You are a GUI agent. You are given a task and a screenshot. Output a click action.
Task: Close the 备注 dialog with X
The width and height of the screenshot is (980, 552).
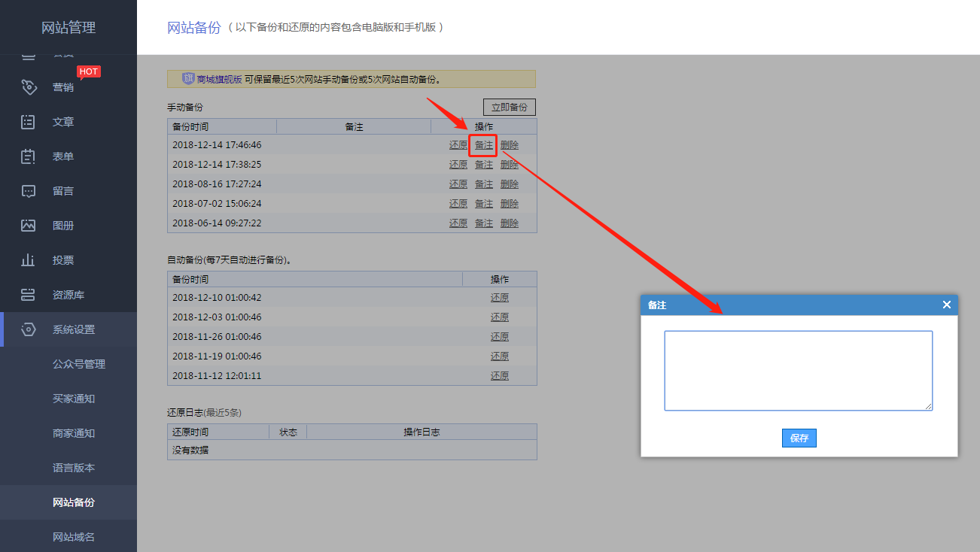(947, 305)
